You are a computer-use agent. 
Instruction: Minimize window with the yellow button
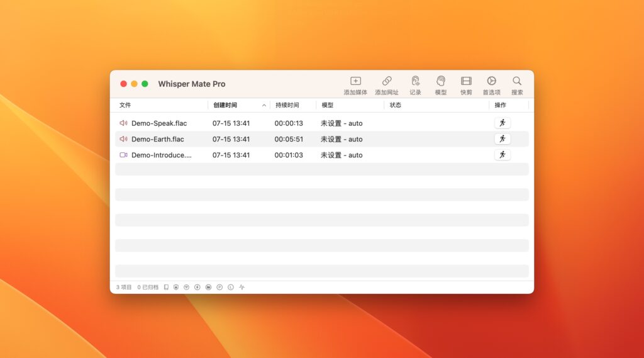pos(134,84)
